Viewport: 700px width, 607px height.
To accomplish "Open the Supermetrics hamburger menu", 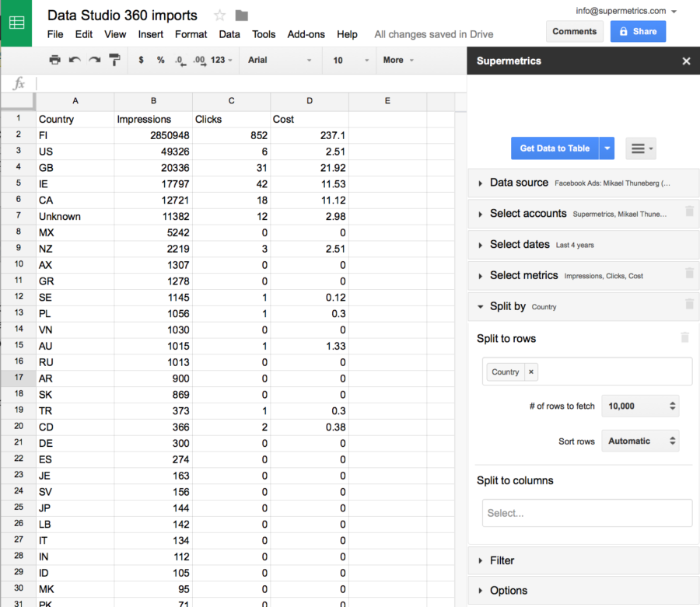I will point(641,148).
